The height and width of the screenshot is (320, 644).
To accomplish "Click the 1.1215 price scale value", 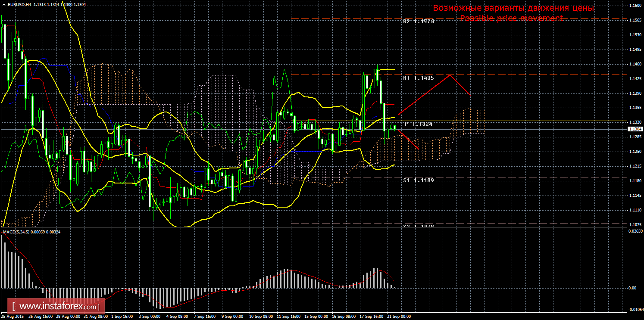I will 635,166.
